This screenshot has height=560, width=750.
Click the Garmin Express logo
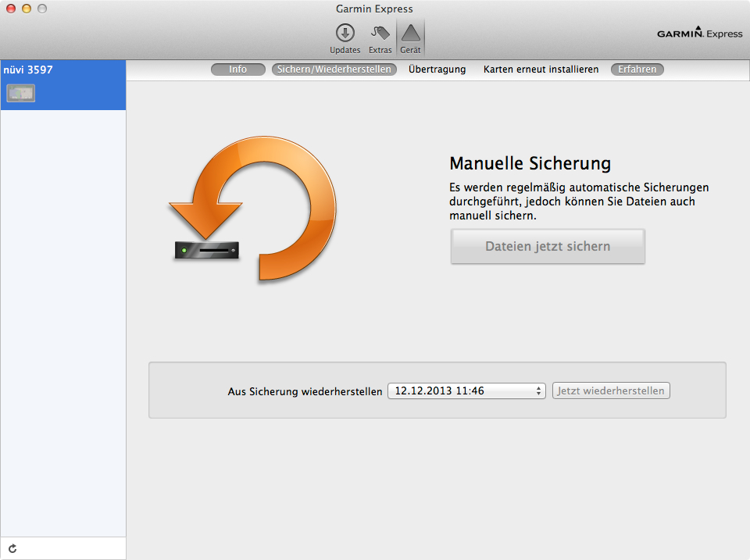698,33
